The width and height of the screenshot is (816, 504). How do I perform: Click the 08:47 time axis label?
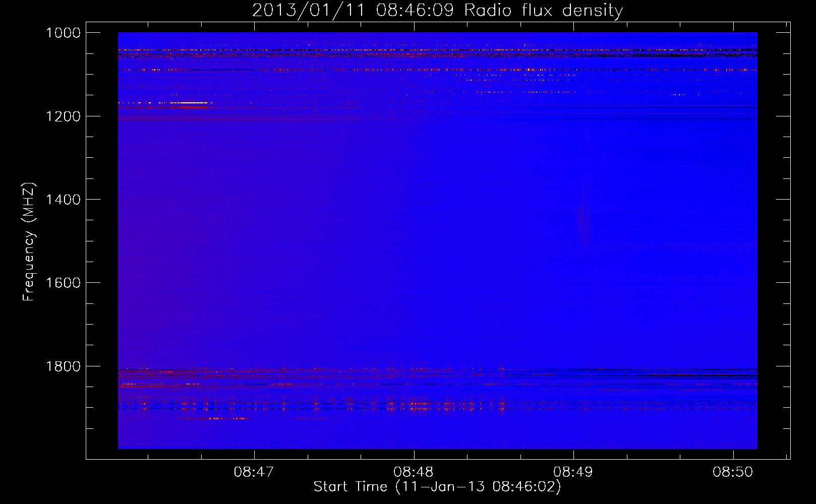tap(254, 472)
